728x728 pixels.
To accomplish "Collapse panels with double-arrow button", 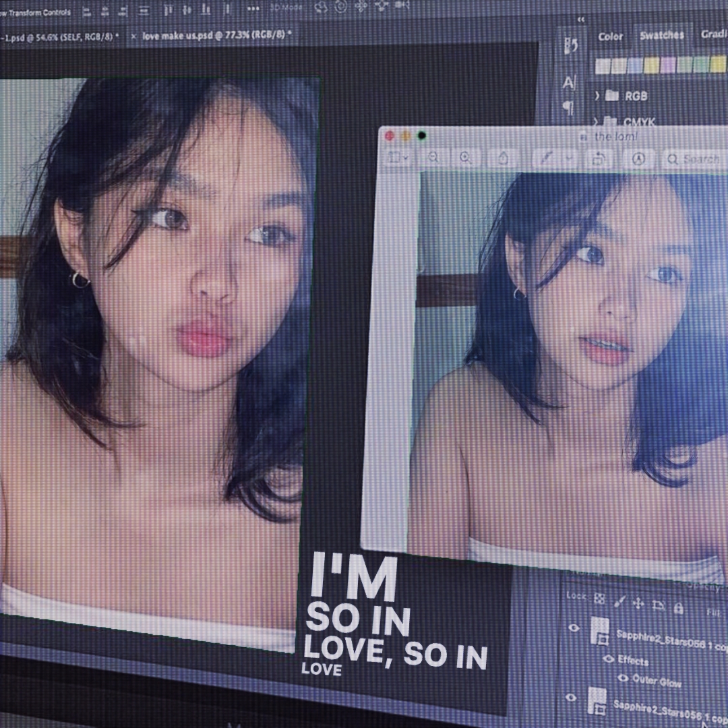I will [581, 20].
